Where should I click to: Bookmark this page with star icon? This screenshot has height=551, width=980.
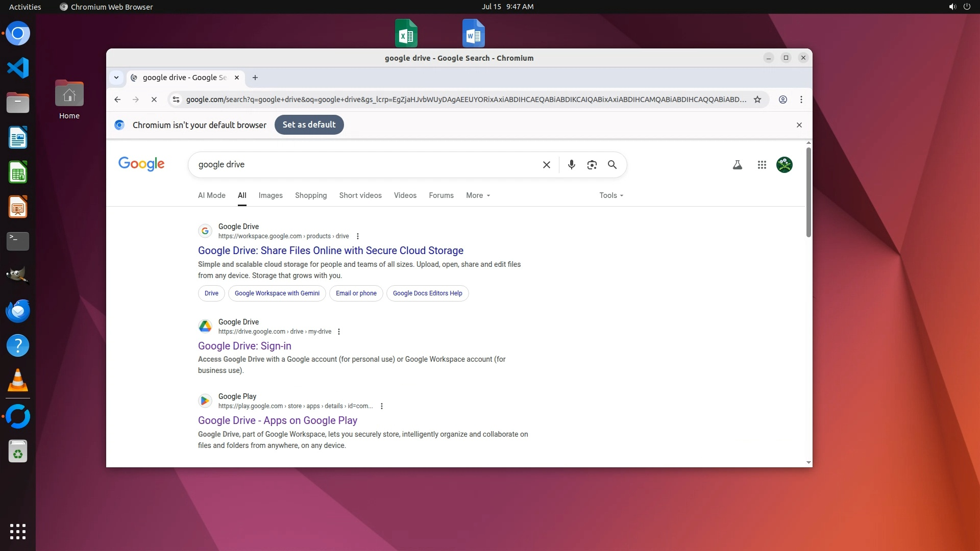757,99
